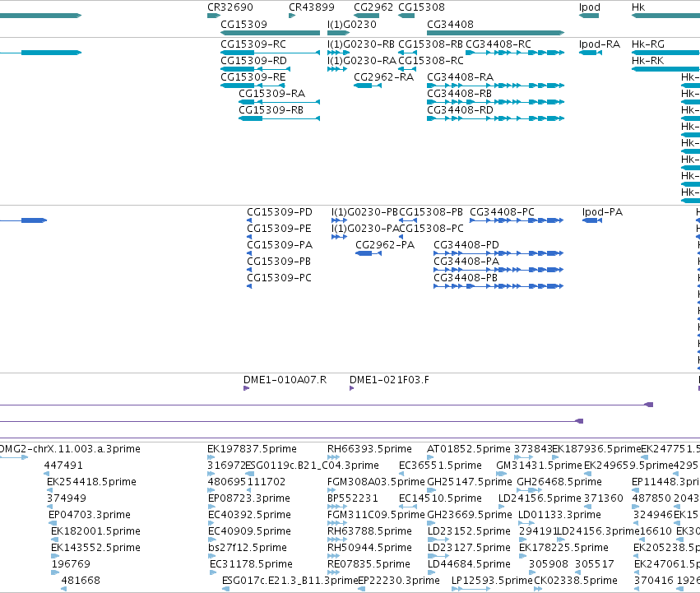Click the DME1-021F03.F feature label
Screen dimensions: 700x593
pos(389,380)
